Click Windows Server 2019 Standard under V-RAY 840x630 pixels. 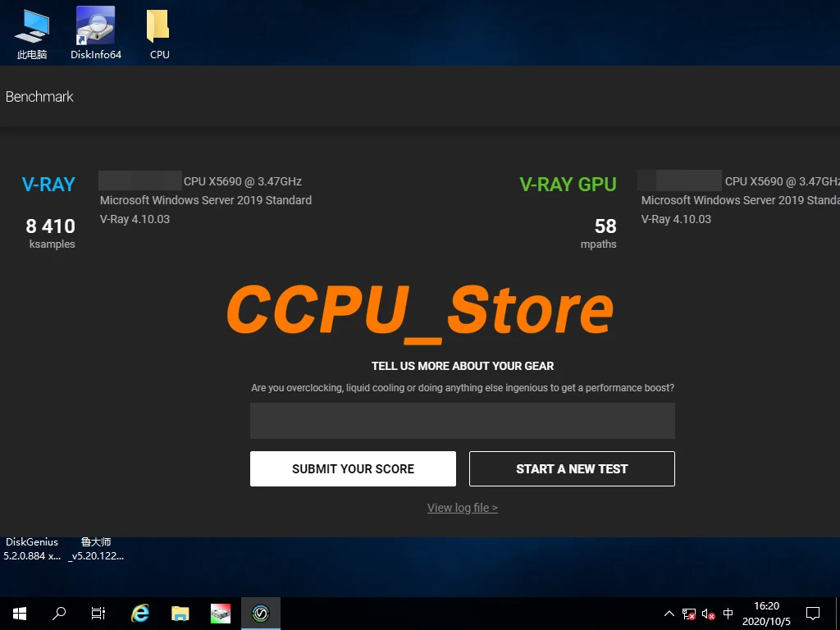point(206,200)
